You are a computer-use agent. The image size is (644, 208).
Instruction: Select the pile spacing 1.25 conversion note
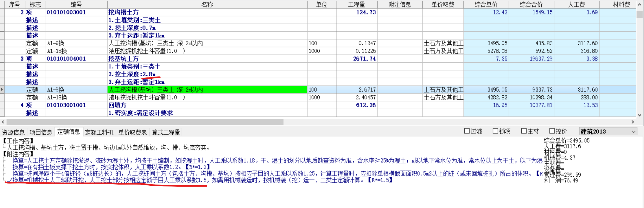pos(277,174)
